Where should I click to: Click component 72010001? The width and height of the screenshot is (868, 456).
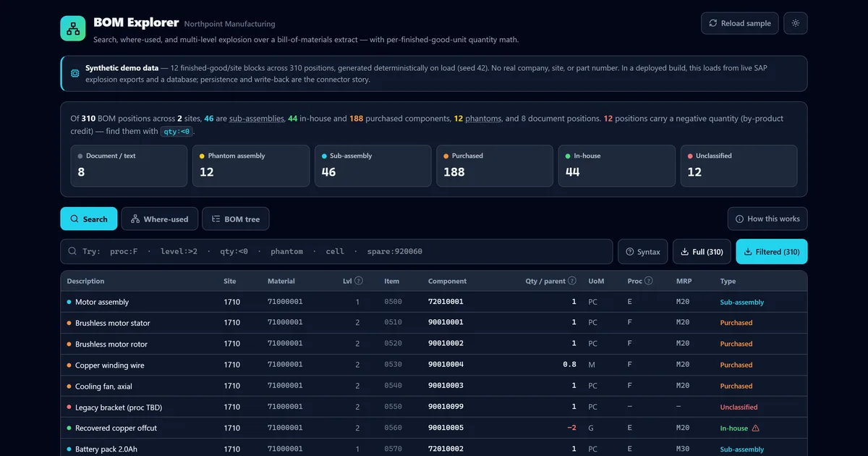click(x=446, y=302)
